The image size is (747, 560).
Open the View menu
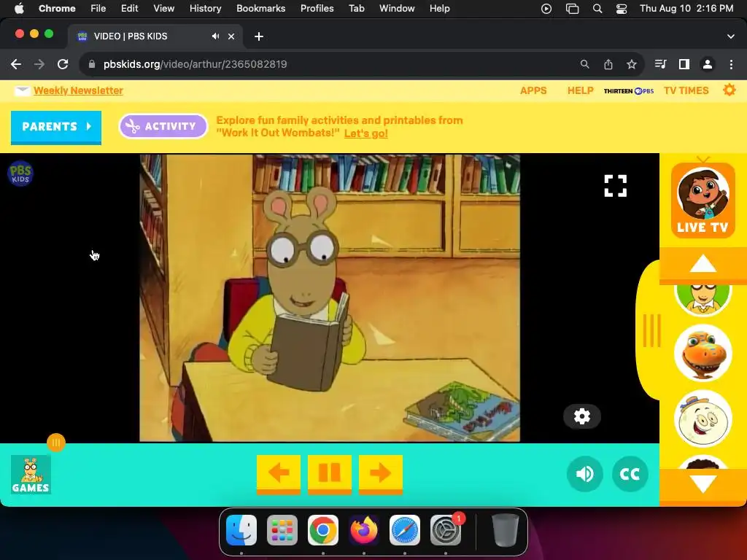coord(163,8)
